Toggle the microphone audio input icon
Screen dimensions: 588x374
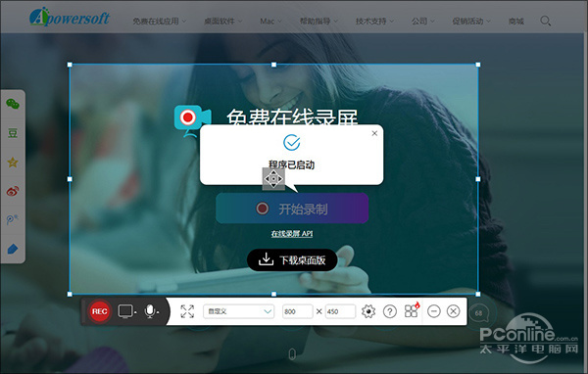[150, 311]
